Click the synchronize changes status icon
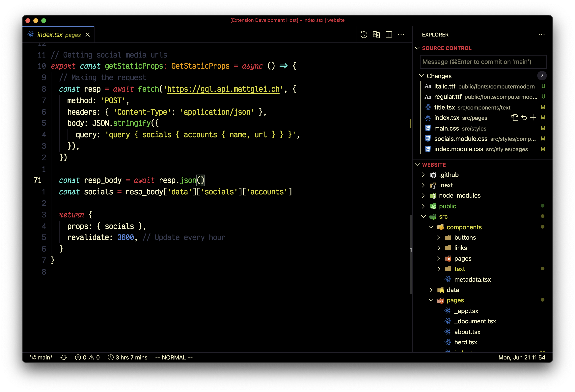Image resolution: width=575 pixels, height=392 pixels. (64, 357)
